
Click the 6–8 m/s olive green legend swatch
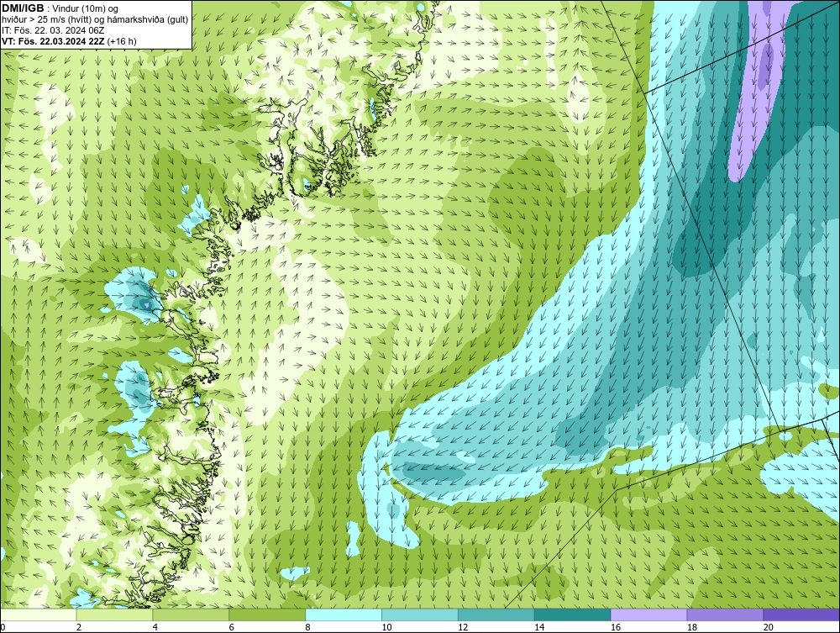point(267,615)
